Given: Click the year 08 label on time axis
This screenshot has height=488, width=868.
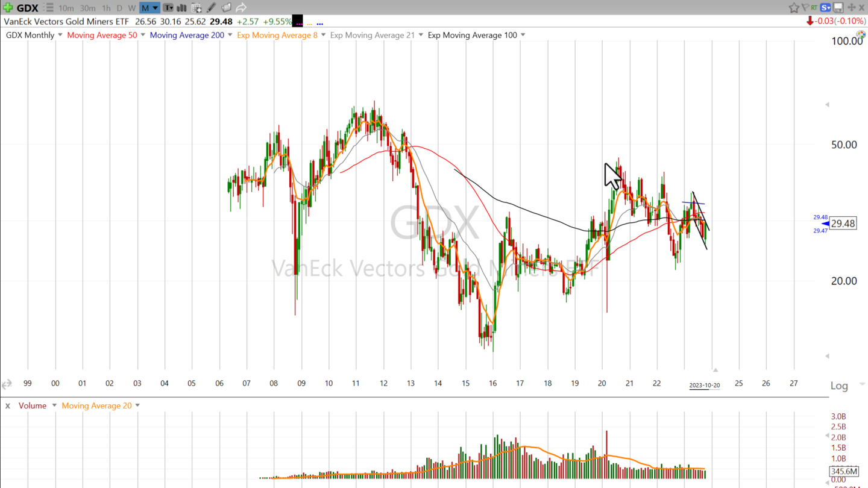Looking at the screenshot, I should click(274, 383).
